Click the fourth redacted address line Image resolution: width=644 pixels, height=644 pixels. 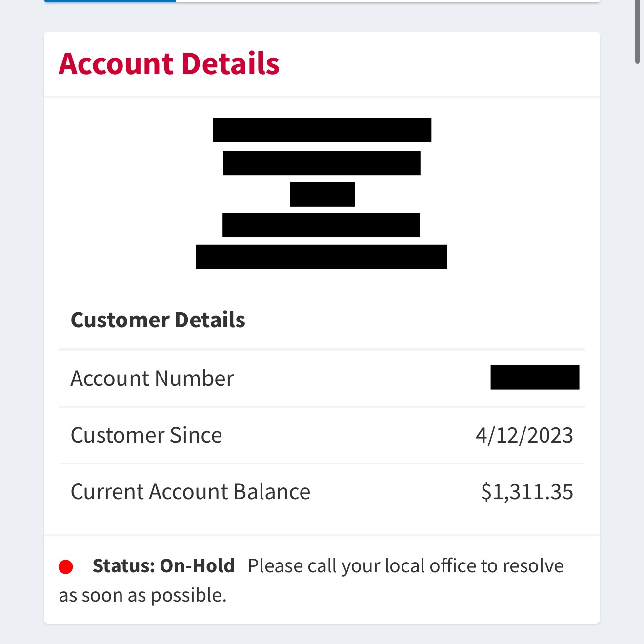click(321, 225)
